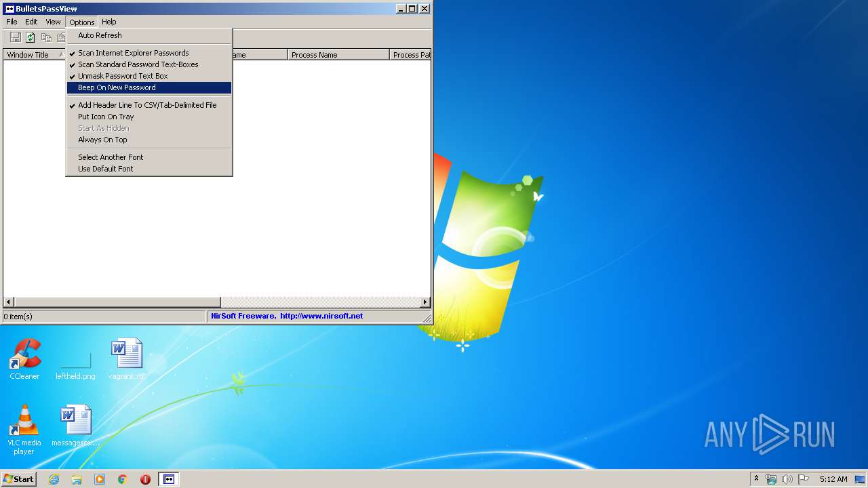Disable Unmask Password Text Box option
This screenshot has height=488, width=868.
click(149, 76)
